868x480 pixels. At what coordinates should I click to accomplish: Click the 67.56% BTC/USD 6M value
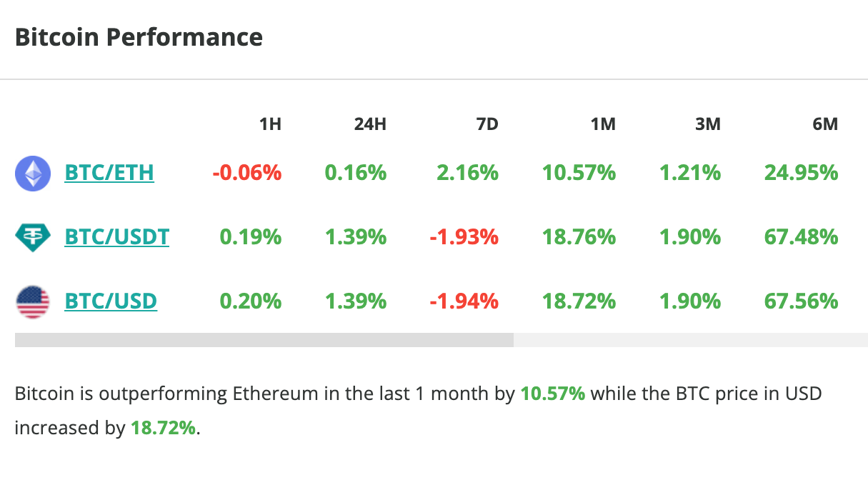(x=801, y=301)
